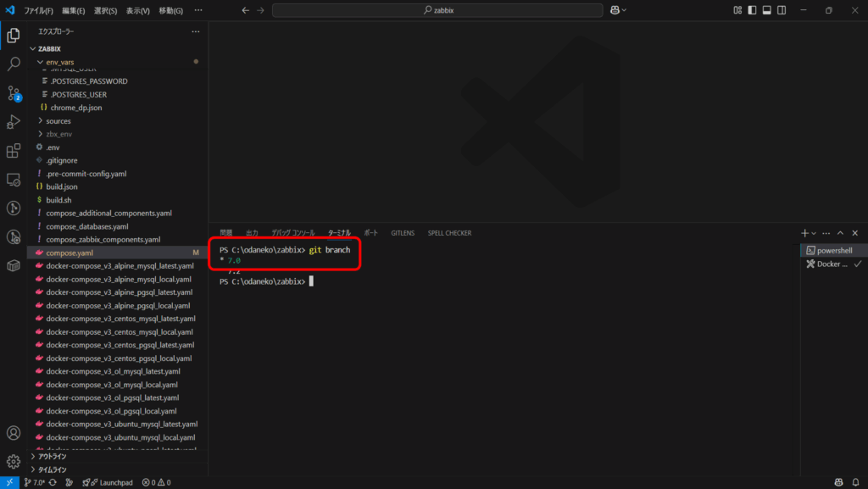Switch to the GITLENS panel tab
This screenshot has width=868, height=489.
(x=403, y=233)
